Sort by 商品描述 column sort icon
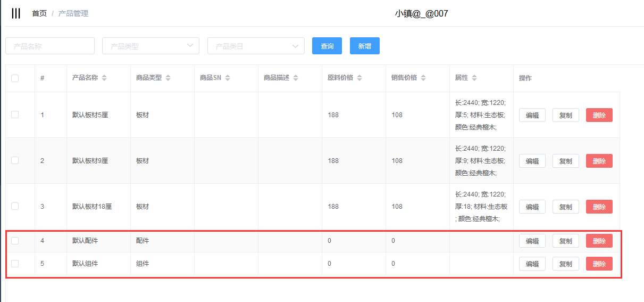The width and height of the screenshot is (644, 302). coord(296,78)
